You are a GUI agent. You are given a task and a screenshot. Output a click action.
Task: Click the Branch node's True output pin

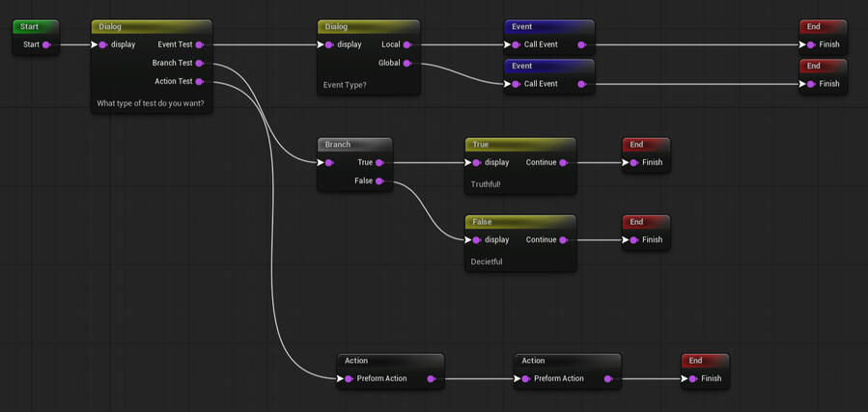[379, 162]
